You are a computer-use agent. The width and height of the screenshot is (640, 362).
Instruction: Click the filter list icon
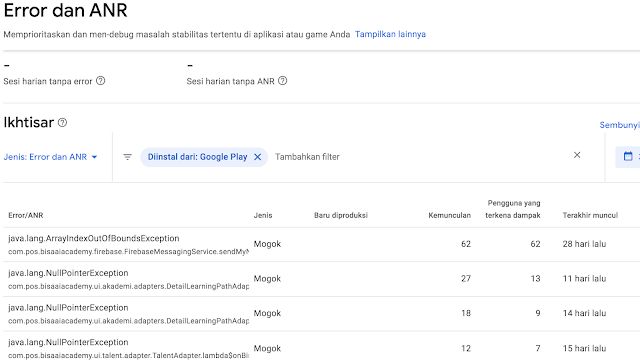pyautogui.click(x=127, y=157)
